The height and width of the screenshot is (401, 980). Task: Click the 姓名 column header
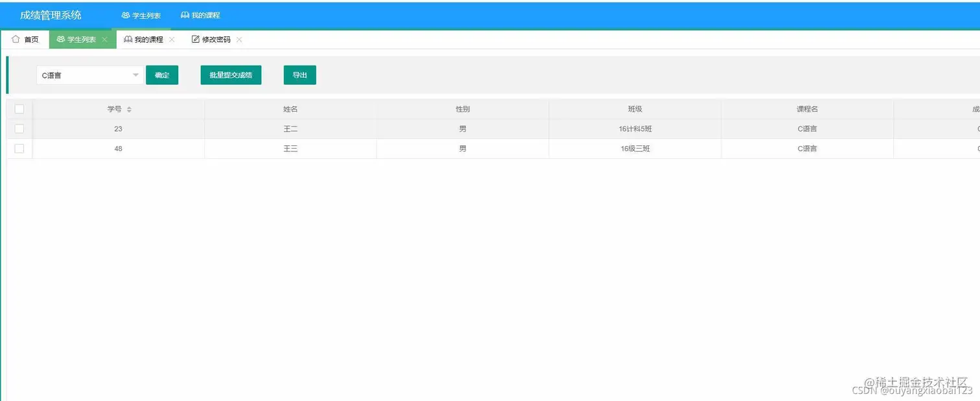tap(290, 109)
